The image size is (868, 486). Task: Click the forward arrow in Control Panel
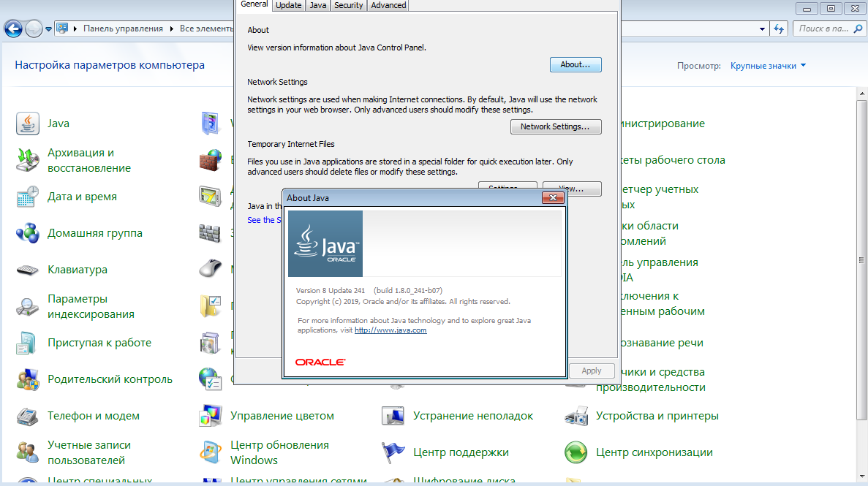(x=34, y=29)
